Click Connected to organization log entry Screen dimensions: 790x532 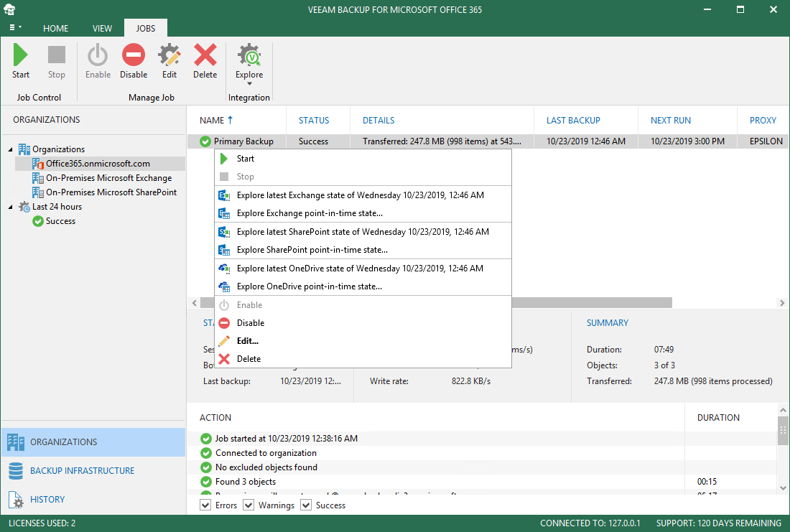[x=266, y=454]
